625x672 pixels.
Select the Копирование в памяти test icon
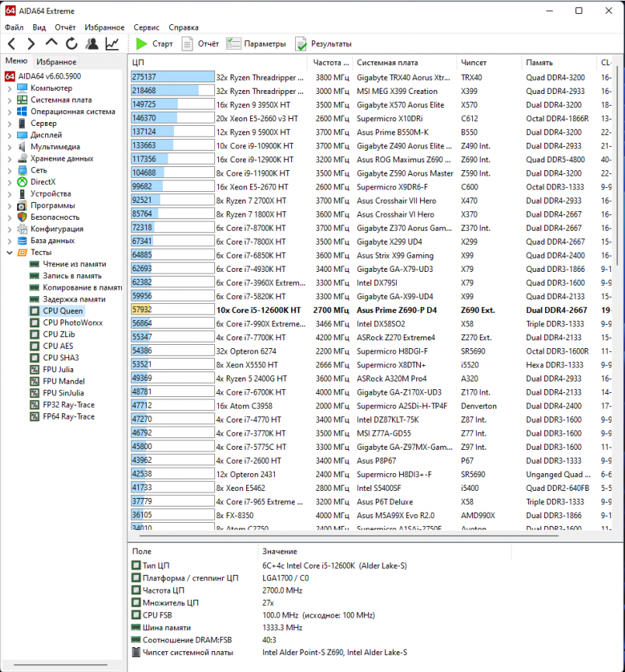point(34,287)
